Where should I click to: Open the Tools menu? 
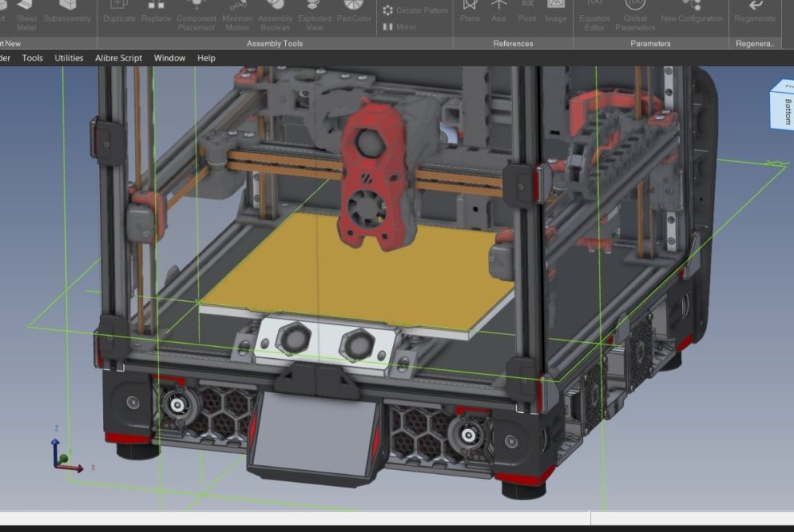point(33,58)
